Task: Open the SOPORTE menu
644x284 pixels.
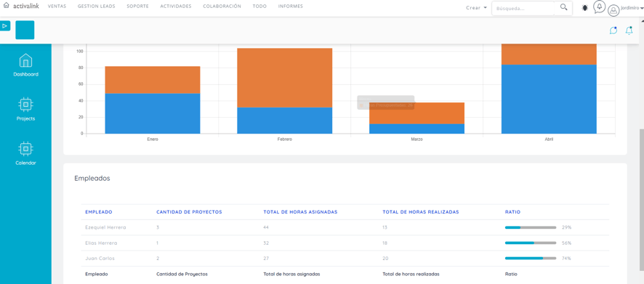Action: click(x=138, y=7)
